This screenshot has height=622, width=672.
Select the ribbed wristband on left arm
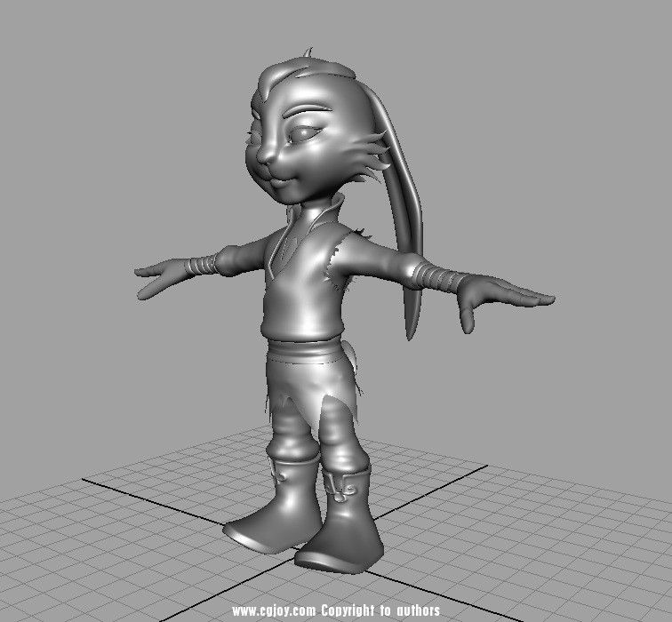click(204, 265)
